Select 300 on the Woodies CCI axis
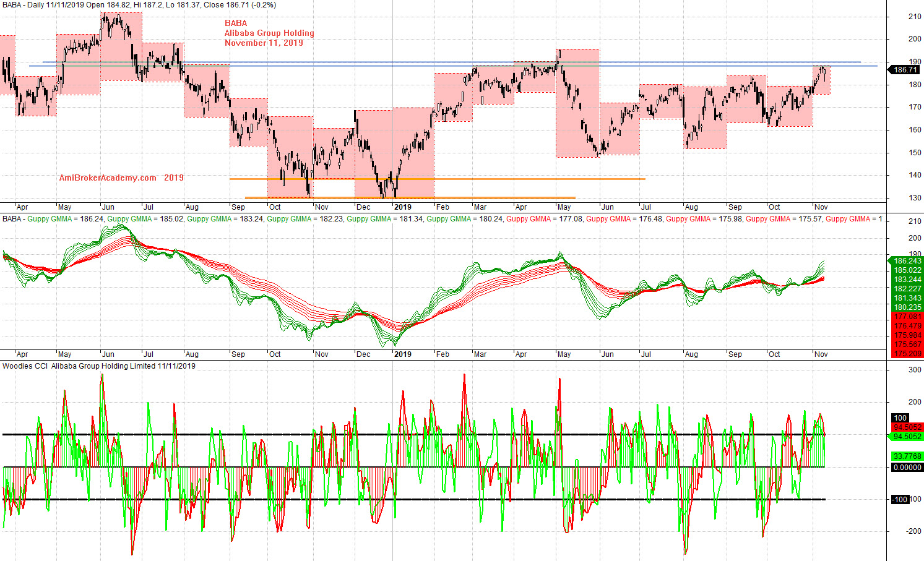This screenshot has height=561, width=924. [x=914, y=370]
